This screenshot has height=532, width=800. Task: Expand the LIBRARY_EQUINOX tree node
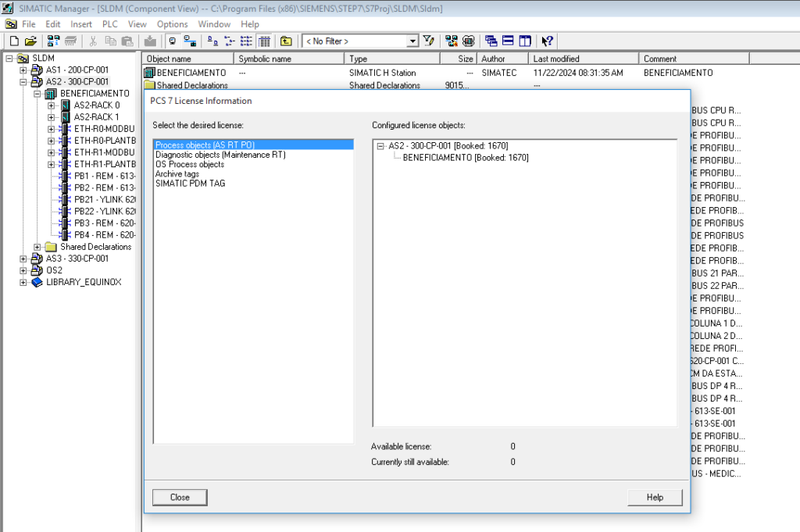pos(23,282)
